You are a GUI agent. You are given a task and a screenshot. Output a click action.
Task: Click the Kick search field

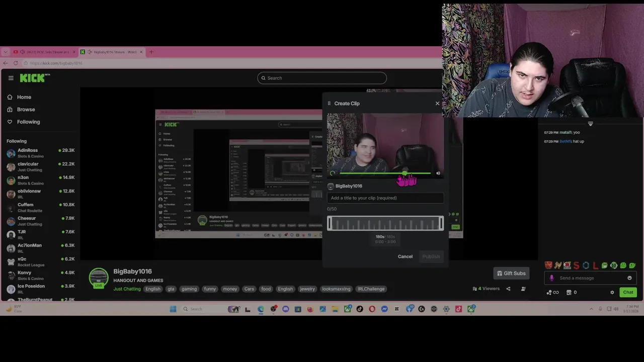pos(322,78)
